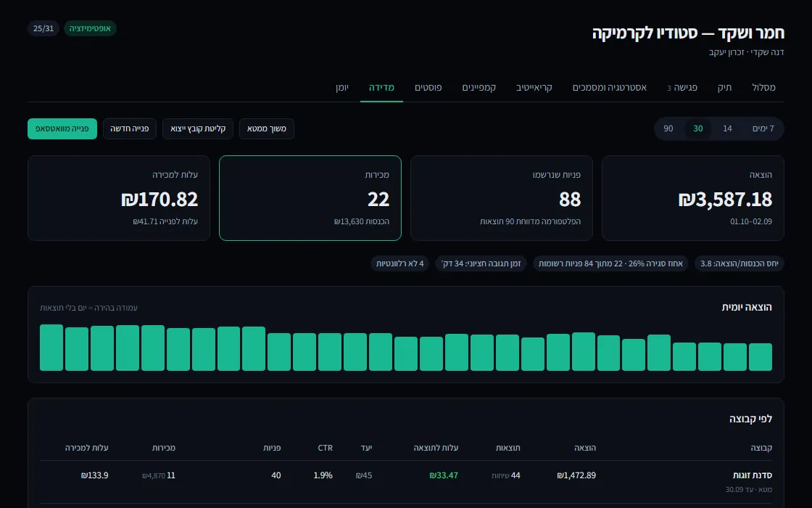Click the הכנסות ₪13,630 subtitle
The image size is (812, 508).
362,221
